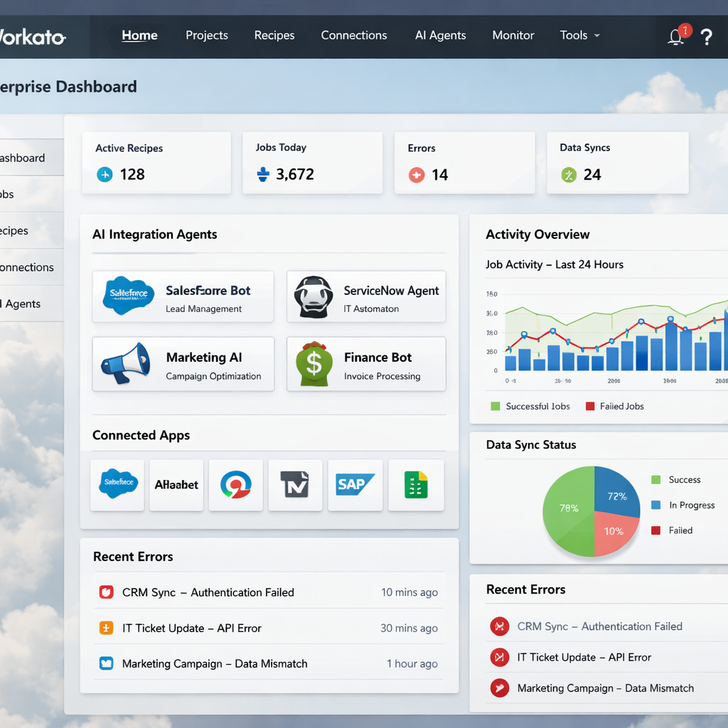Open the AI Agents navigation item

[x=440, y=36]
